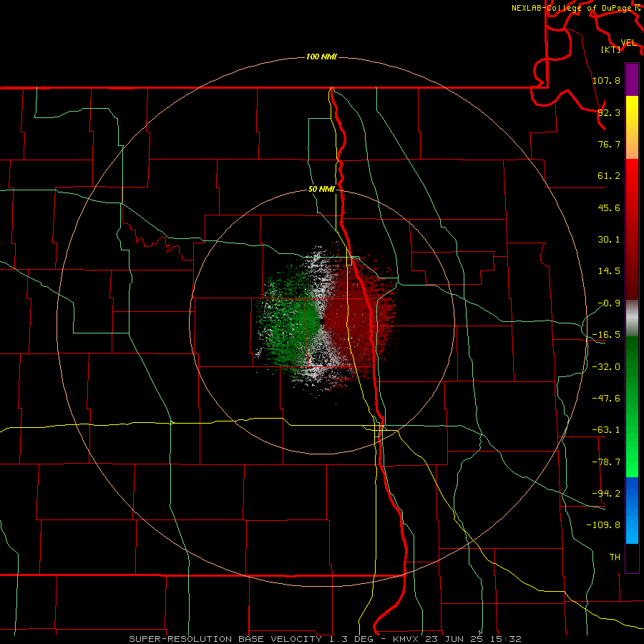644x644 pixels.
Task: Click the purple segment of the color bar
Action: 632,79
